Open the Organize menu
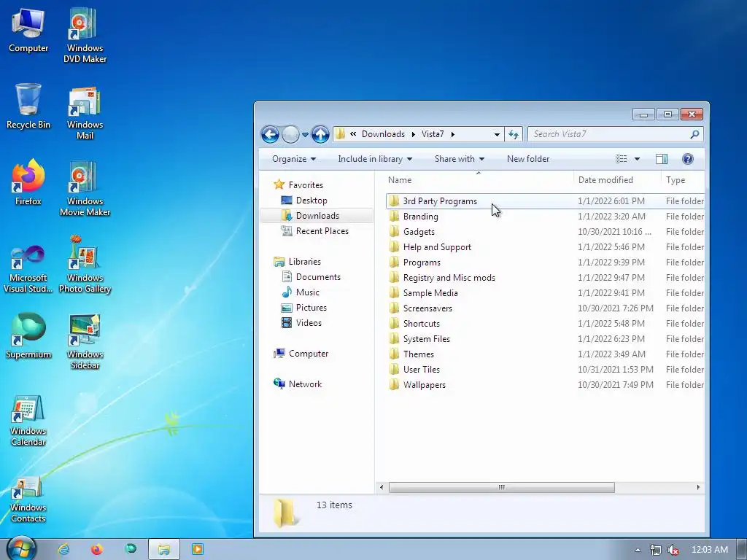 (x=294, y=159)
